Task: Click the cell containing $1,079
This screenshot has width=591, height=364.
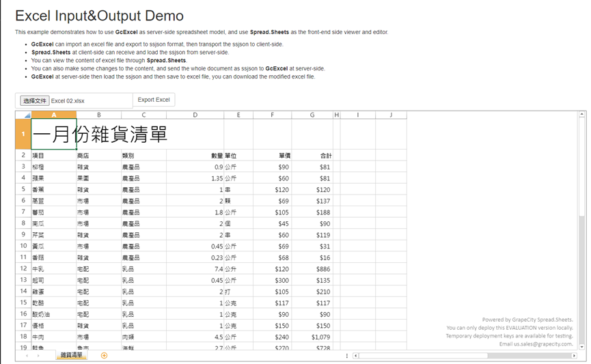Action: (312, 337)
